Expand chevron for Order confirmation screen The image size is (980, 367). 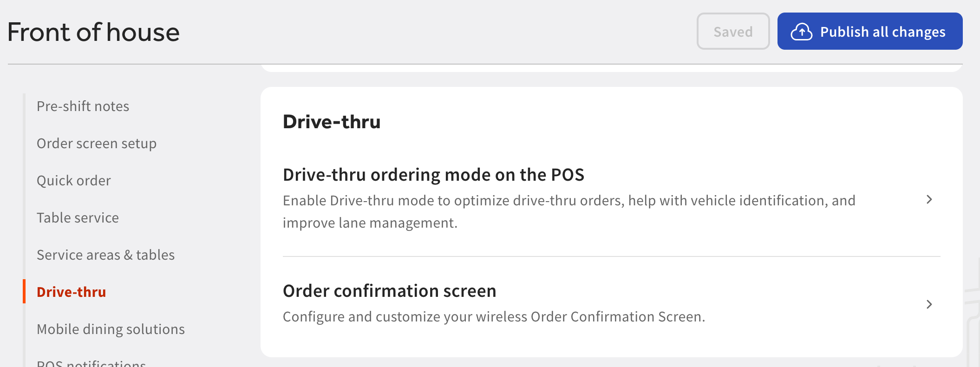929,304
